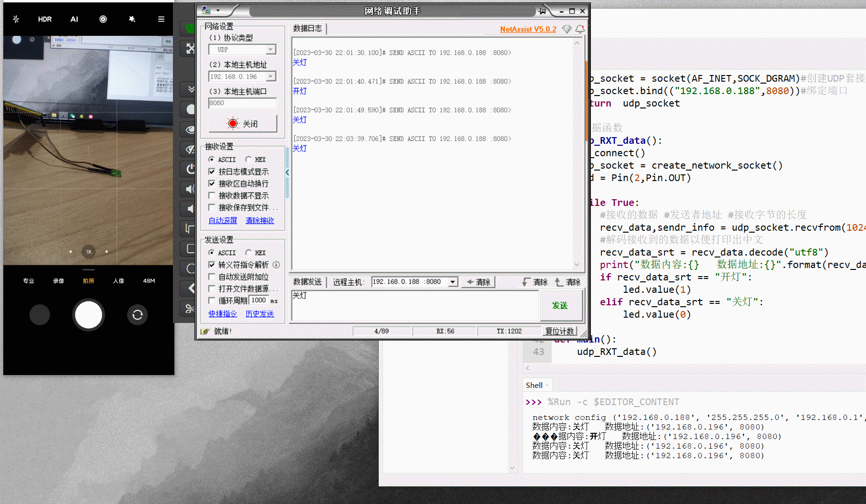866x504 pixels.
Task: Toggle flash icon in camera window
Action: pyautogui.click(x=16, y=19)
